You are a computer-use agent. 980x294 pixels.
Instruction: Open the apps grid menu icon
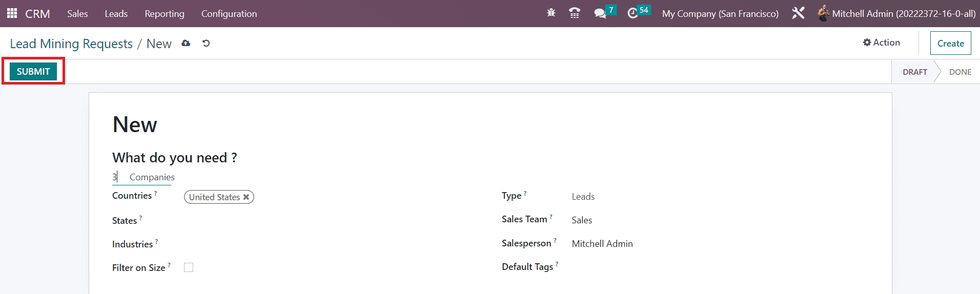[x=12, y=13]
